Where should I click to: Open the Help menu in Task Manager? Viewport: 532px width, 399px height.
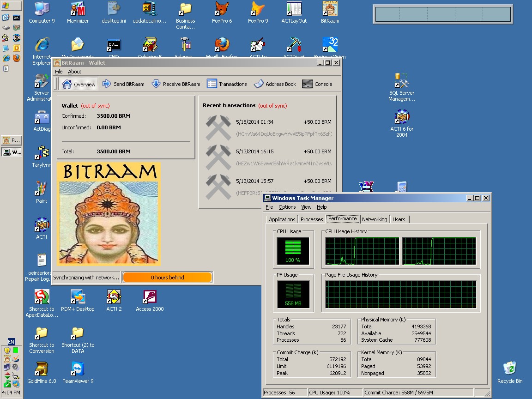tap(321, 207)
